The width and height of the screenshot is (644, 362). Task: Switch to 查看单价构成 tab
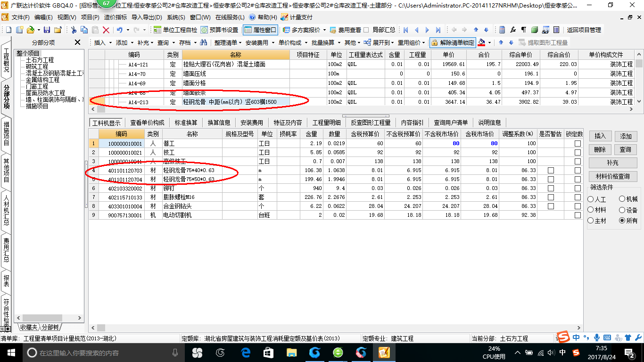click(x=148, y=123)
